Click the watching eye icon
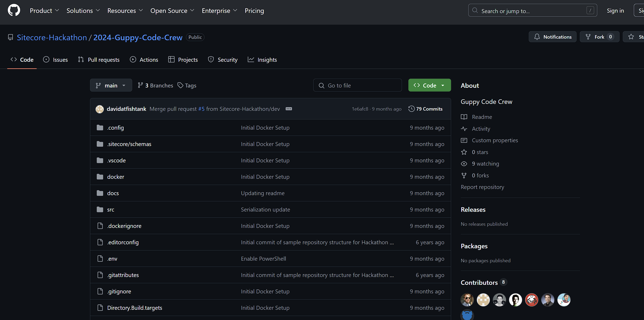Viewport: 644px width, 320px height. click(464, 163)
